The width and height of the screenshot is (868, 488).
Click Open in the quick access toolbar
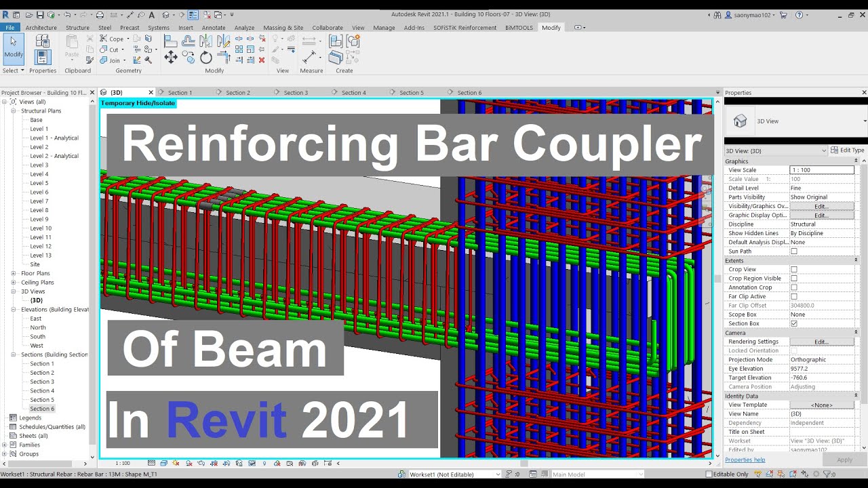pyautogui.click(x=29, y=14)
